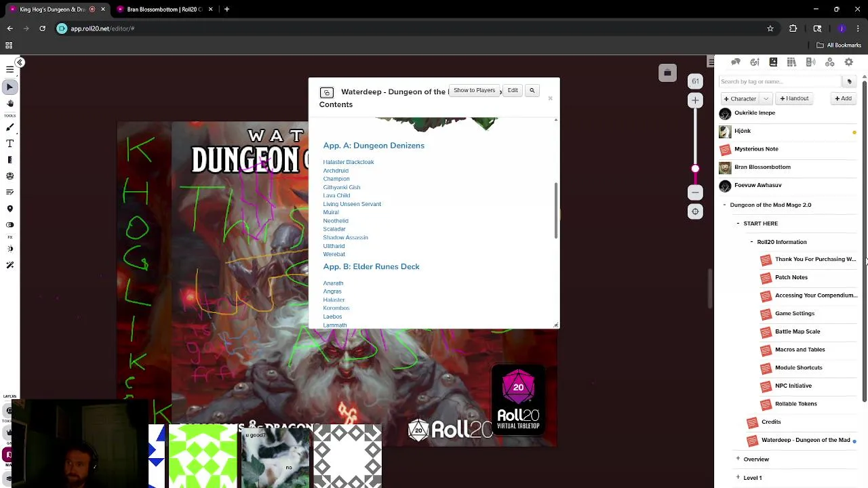The width and height of the screenshot is (868, 488).
Task: Click the fit-to-screen zoom button
Action: click(695, 211)
